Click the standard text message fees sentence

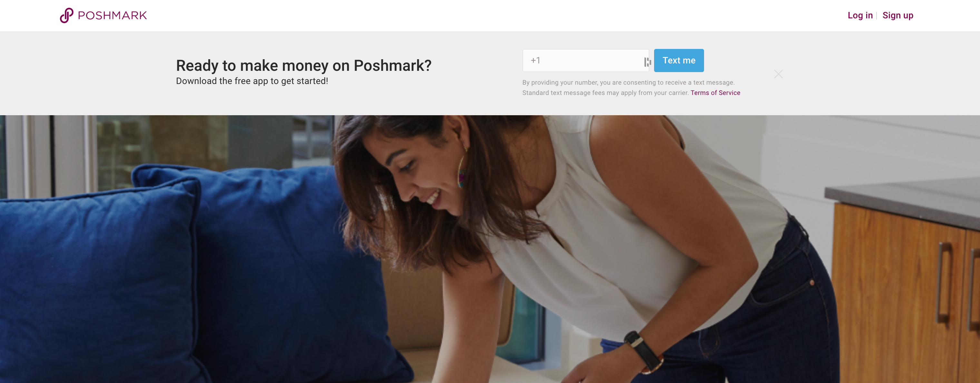605,93
